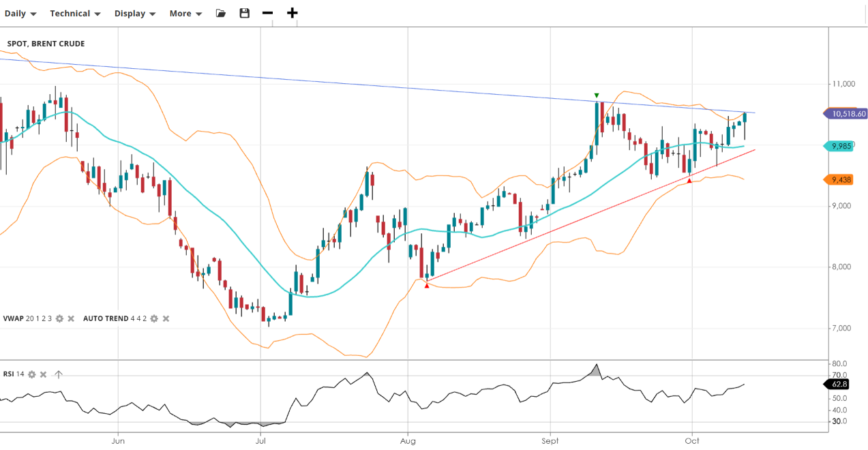868x450 pixels.
Task: Click the Oct date axis label
Action: point(691,442)
